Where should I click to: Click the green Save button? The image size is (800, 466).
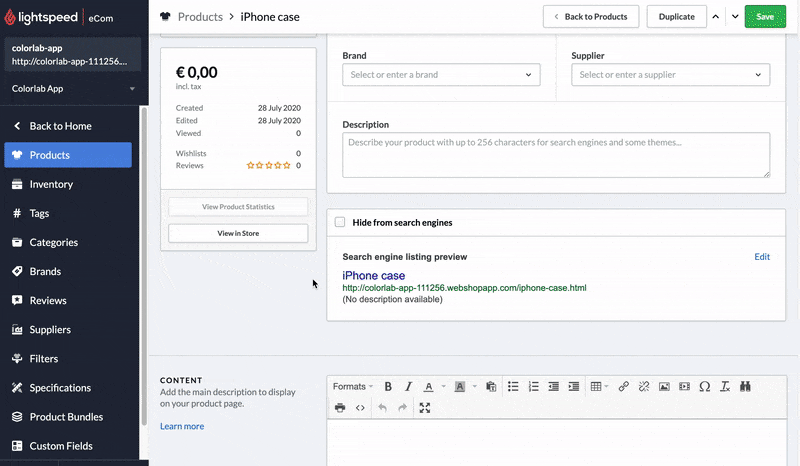click(765, 16)
